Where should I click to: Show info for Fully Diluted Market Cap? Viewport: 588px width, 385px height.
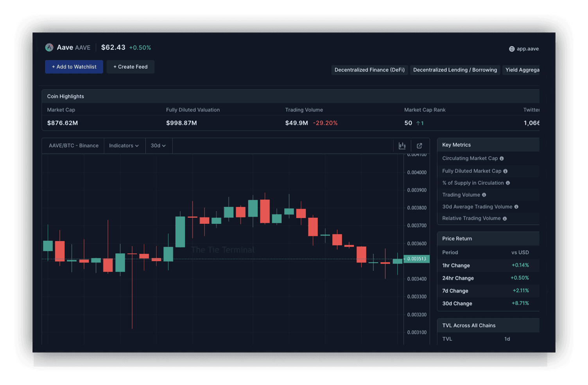pos(506,171)
